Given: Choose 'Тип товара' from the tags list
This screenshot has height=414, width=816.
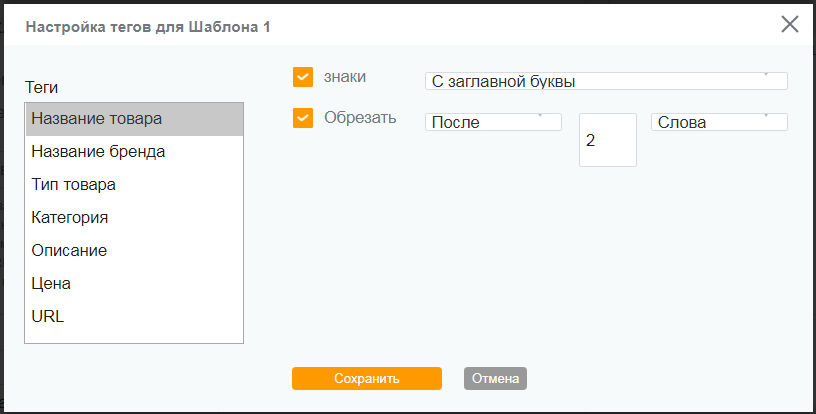Looking at the screenshot, I should click(134, 185).
